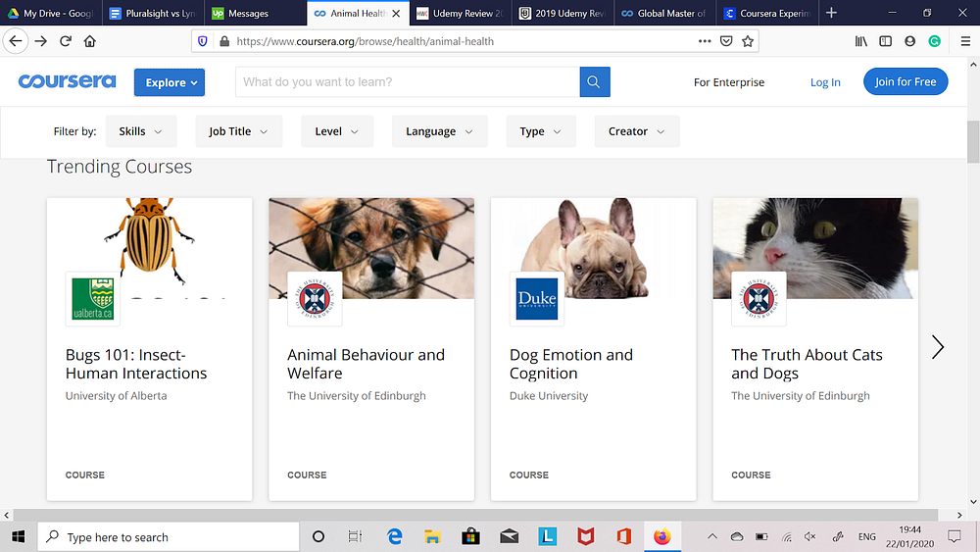This screenshot has width=980, height=552.
Task: Open Mail app from taskbar
Action: pyautogui.click(x=510, y=537)
